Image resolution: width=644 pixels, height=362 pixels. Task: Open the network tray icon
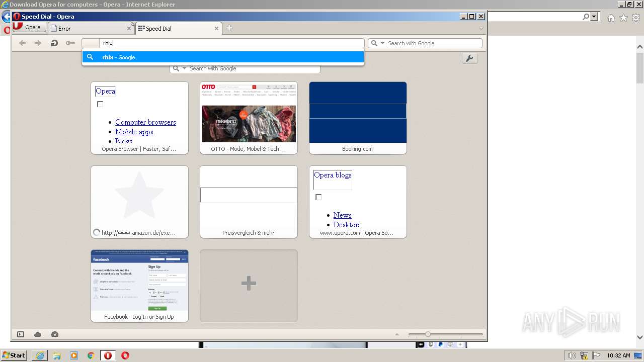coord(584,355)
